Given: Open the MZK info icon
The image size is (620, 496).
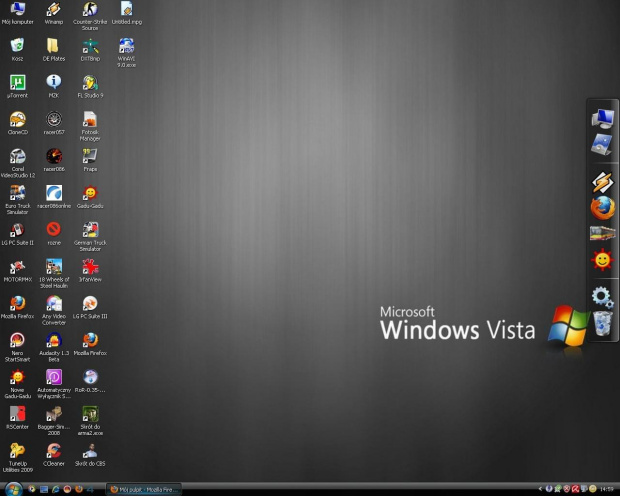Looking at the screenshot, I should pyautogui.click(x=54, y=87).
